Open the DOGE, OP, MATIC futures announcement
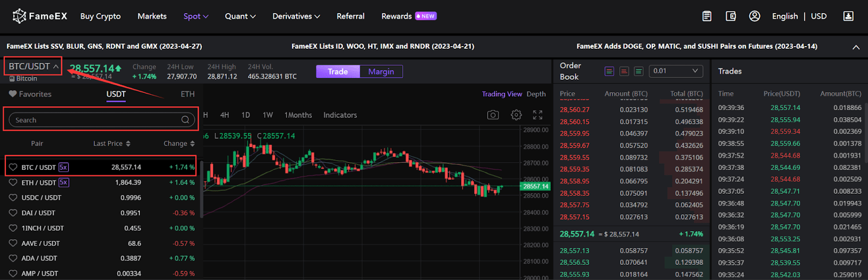The height and width of the screenshot is (280, 868). click(x=697, y=47)
